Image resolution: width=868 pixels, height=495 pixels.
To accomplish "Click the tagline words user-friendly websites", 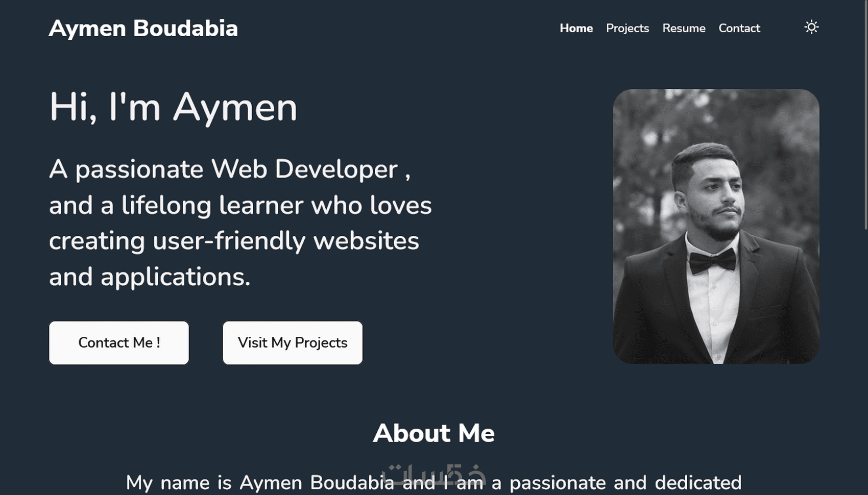I will 286,241.
